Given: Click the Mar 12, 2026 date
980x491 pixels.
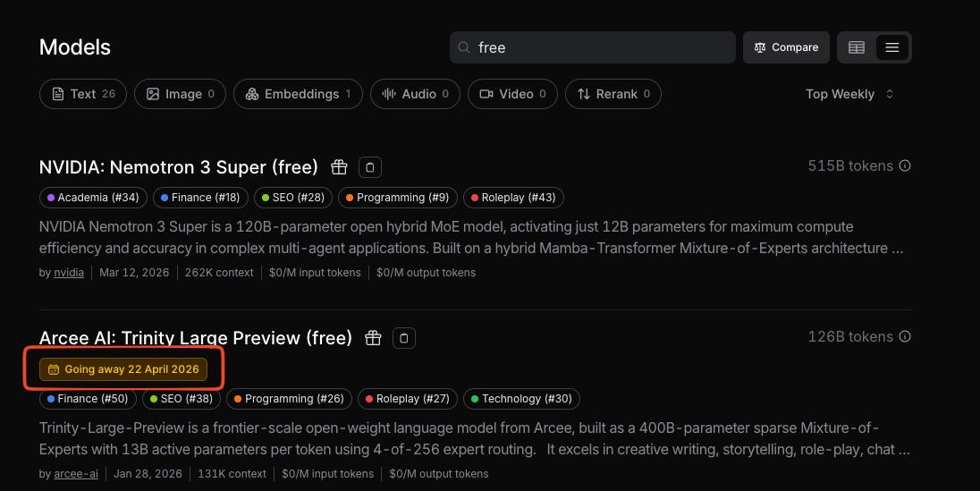Looking at the screenshot, I should pyautogui.click(x=134, y=273).
